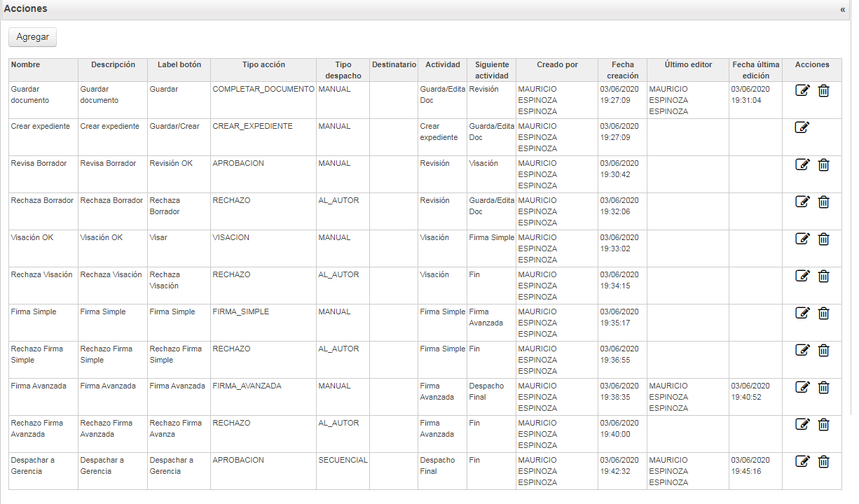Click the Acciones panel title

(26, 9)
